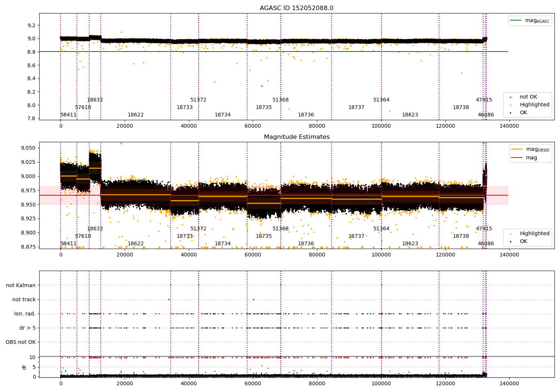Click obsid label 46086 in the top plot
Viewport: 560px width, 392px height.
(486, 115)
